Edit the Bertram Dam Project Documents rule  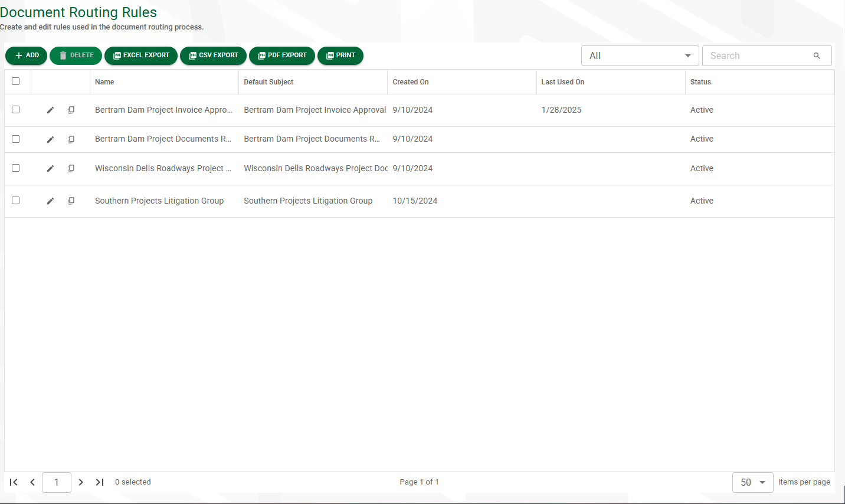pyautogui.click(x=51, y=139)
